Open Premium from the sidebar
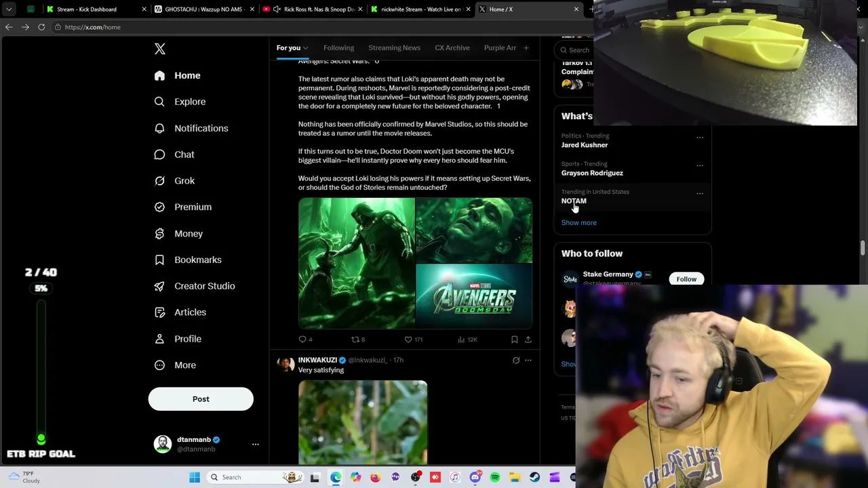The height and width of the screenshot is (488, 868). (x=184, y=207)
